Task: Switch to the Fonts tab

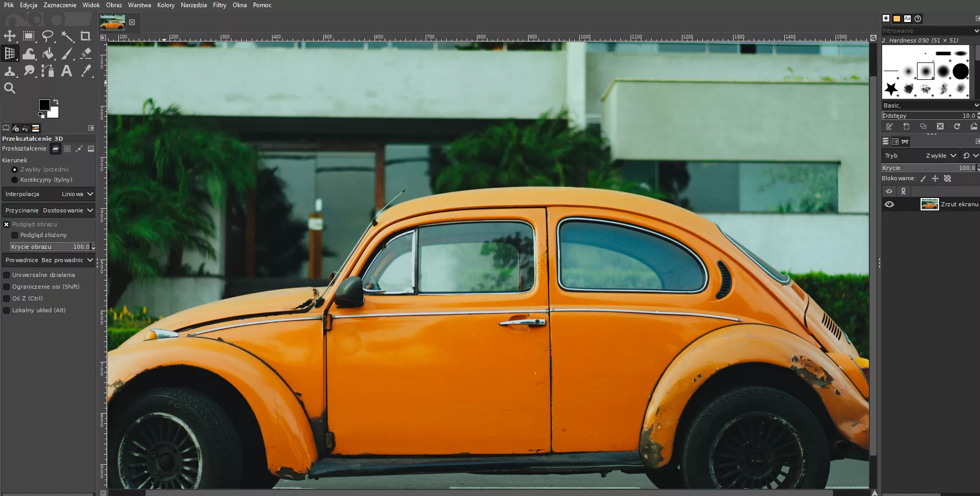Action: 907,18
